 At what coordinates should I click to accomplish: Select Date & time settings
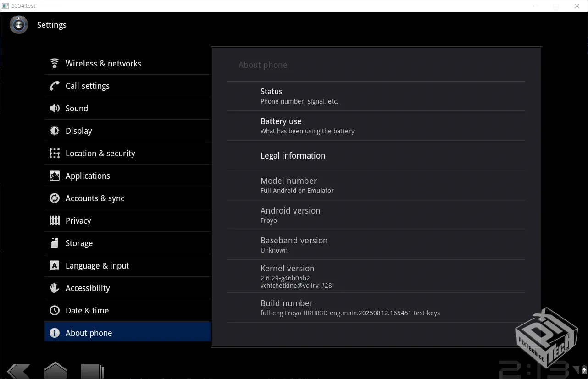[87, 310]
